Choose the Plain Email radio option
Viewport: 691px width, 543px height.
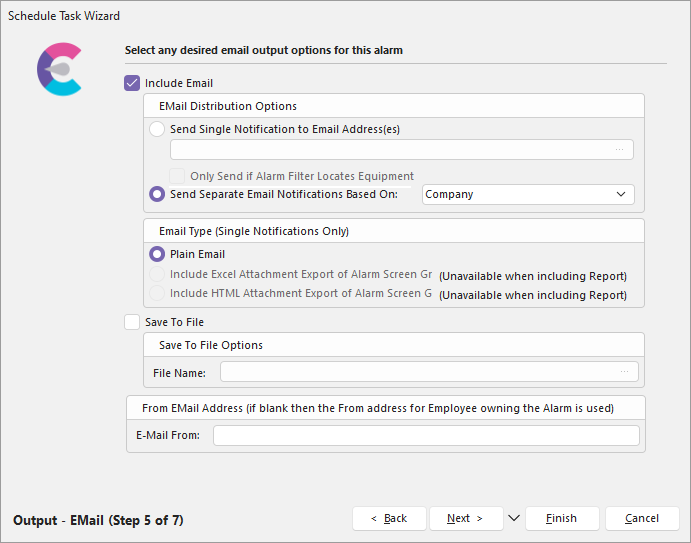click(x=157, y=254)
